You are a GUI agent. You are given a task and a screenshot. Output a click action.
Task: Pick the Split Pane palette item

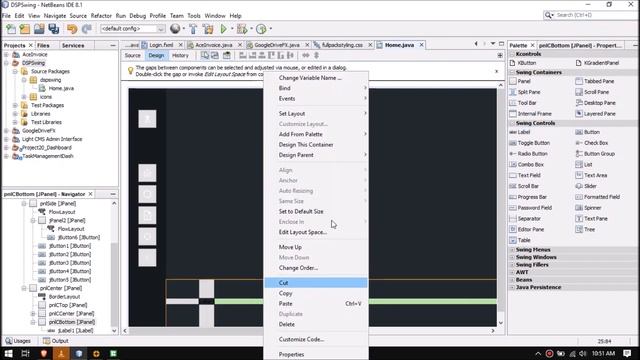click(x=525, y=92)
